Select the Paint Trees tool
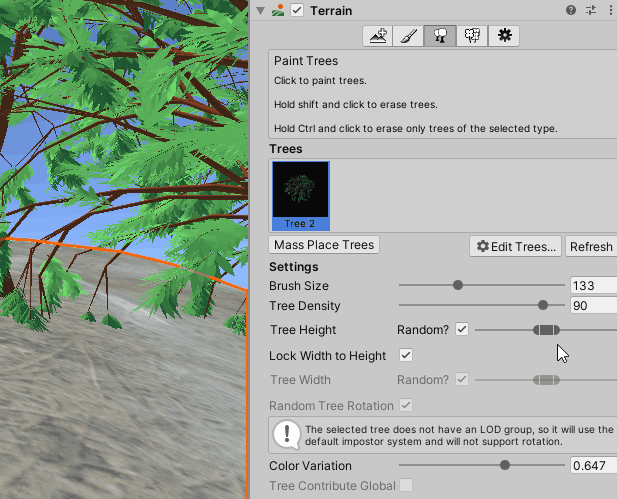This screenshot has height=499, width=617. pyautogui.click(x=440, y=36)
